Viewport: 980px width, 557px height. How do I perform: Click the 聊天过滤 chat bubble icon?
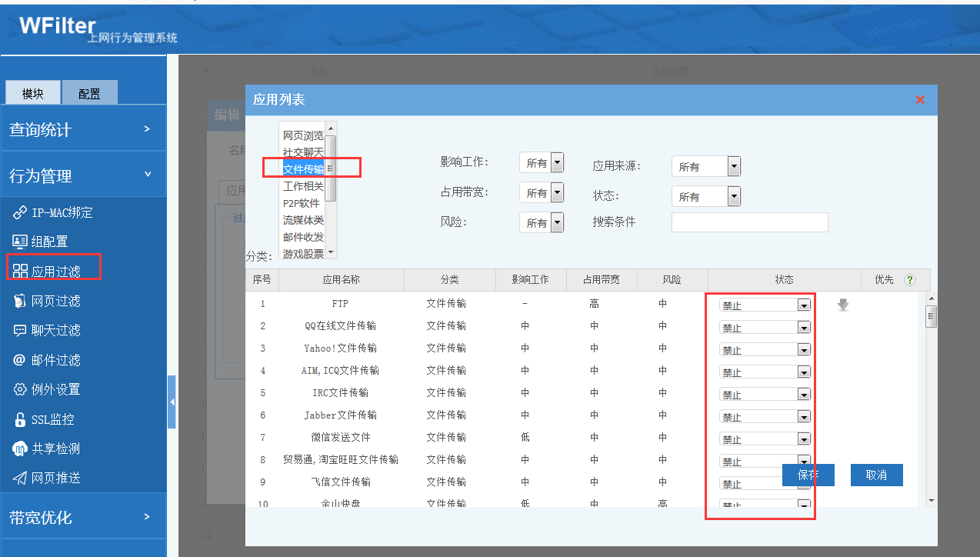20,330
